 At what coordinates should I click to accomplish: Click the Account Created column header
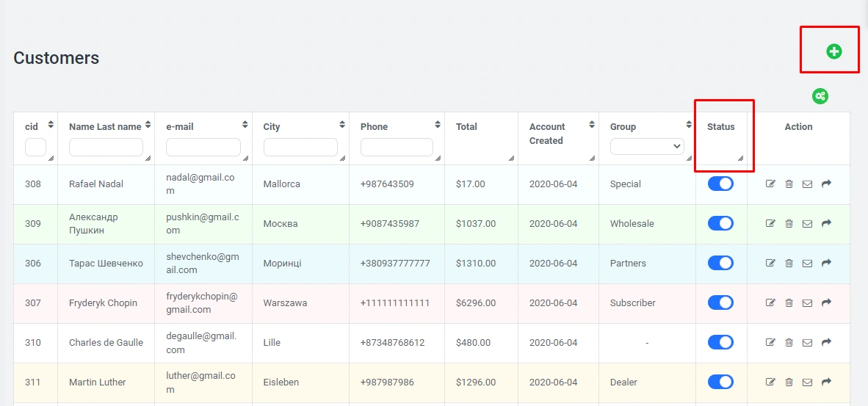(x=547, y=134)
